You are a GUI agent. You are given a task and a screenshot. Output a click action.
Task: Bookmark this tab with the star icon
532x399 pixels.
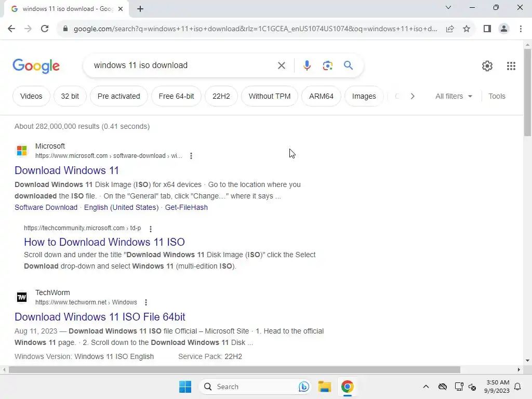467,29
